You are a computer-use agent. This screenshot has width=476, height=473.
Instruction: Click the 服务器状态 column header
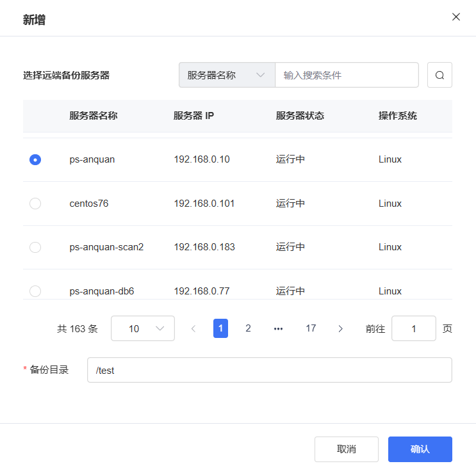coord(300,115)
